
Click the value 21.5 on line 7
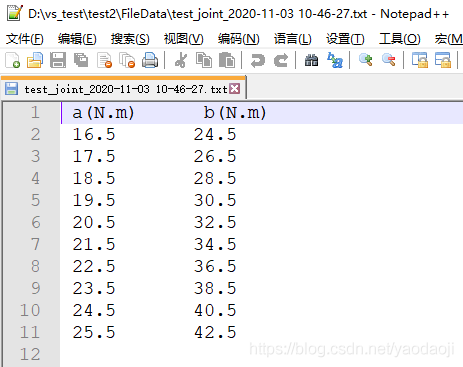click(x=94, y=245)
